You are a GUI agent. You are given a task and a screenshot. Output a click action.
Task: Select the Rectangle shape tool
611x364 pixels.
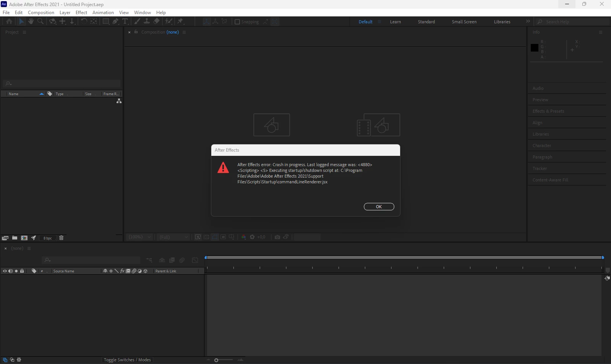pos(106,21)
